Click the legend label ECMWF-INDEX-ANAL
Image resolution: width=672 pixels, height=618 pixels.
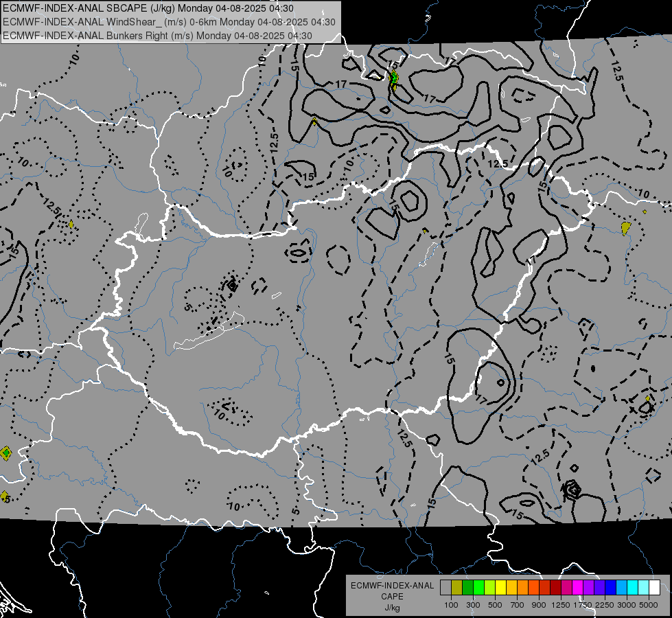tap(392, 586)
